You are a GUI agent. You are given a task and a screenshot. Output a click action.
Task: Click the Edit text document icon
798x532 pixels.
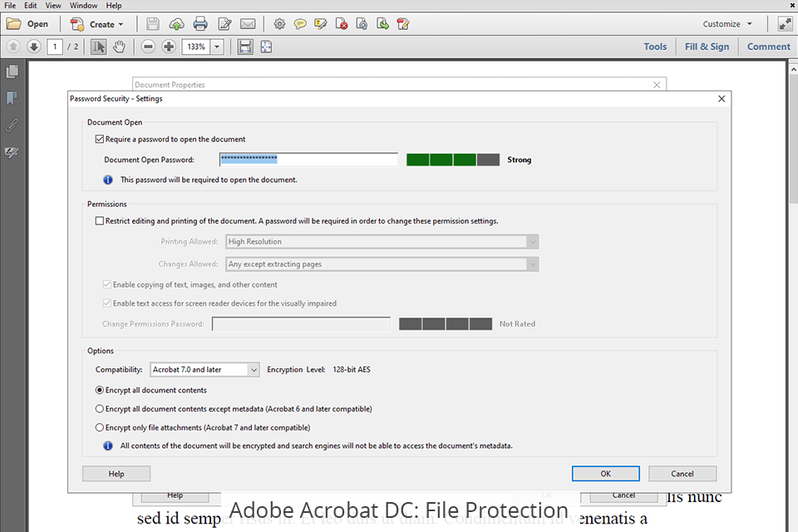click(224, 24)
